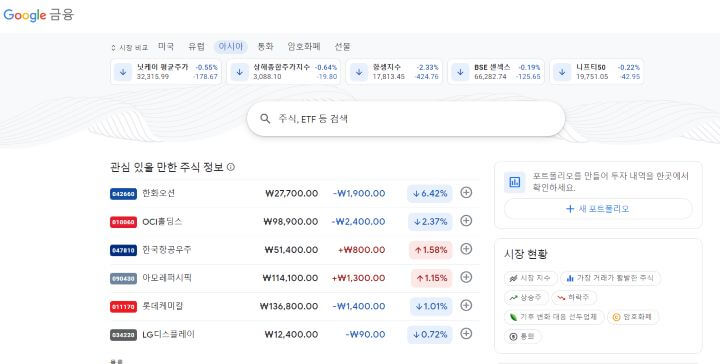Click the ₩136,800.00 price value

pos(289,306)
